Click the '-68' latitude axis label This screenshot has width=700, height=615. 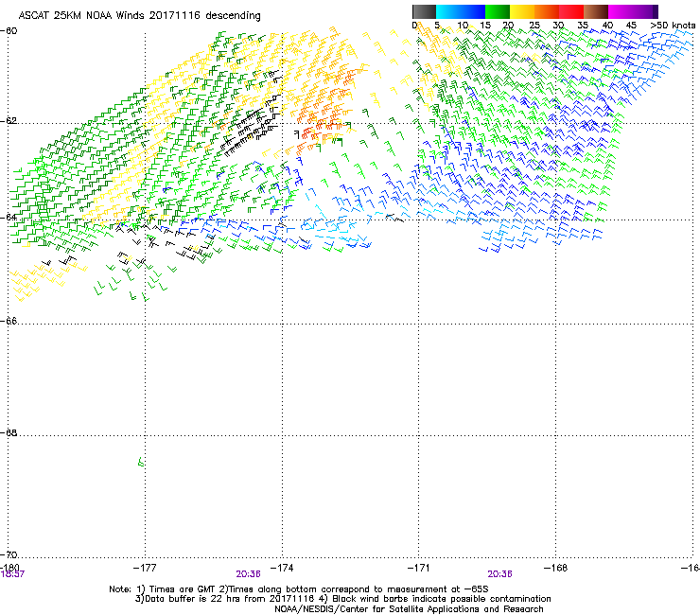9,432
